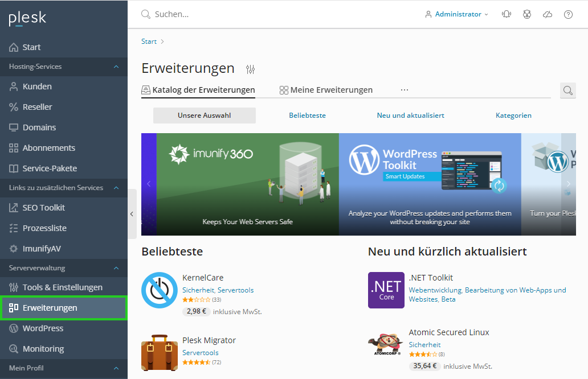Open the Administrator account dropdown
Viewport: 588px width, 379px height.
pos(457,14)
